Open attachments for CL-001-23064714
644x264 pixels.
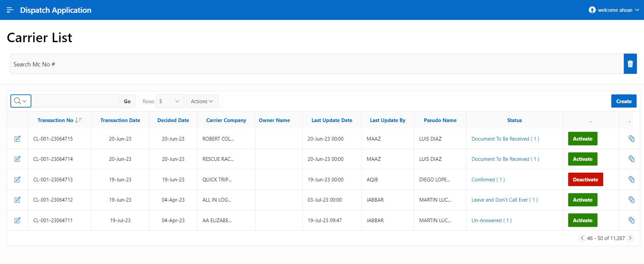click(632, 159)
